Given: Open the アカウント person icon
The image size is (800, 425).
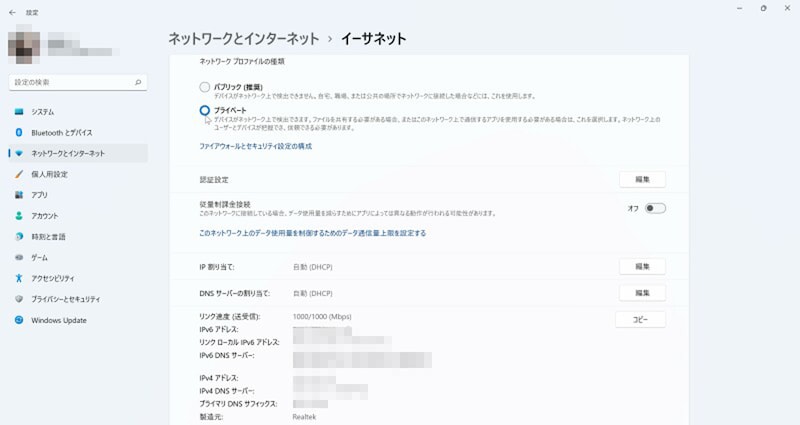Looking at the screenshot, I should 19,216.
